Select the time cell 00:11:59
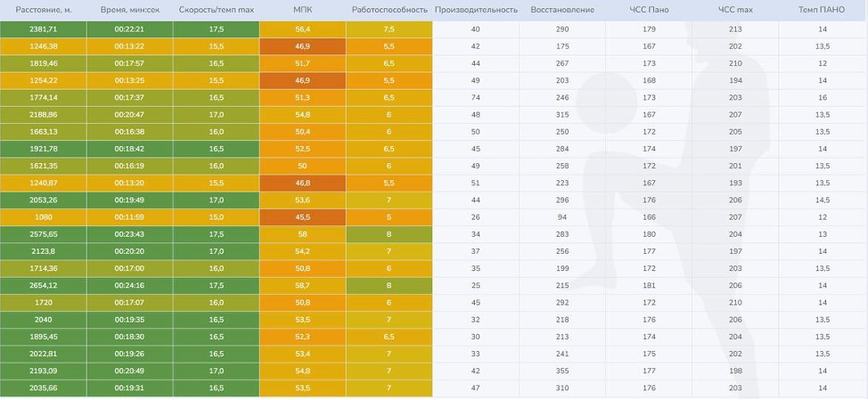The image size is (868, 400). coord(129,217)
